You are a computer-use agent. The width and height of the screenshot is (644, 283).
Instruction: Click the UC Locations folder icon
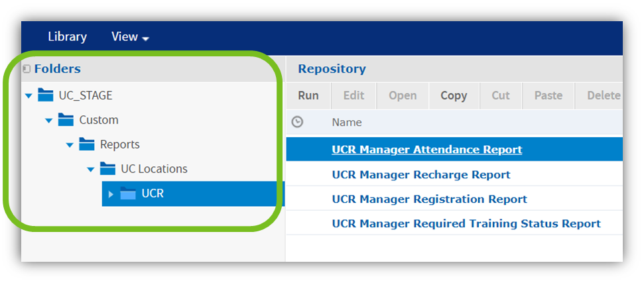107,169
